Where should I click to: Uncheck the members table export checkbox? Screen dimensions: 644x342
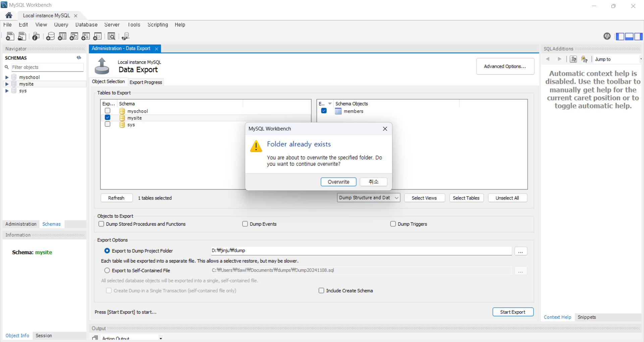[324, 111]
